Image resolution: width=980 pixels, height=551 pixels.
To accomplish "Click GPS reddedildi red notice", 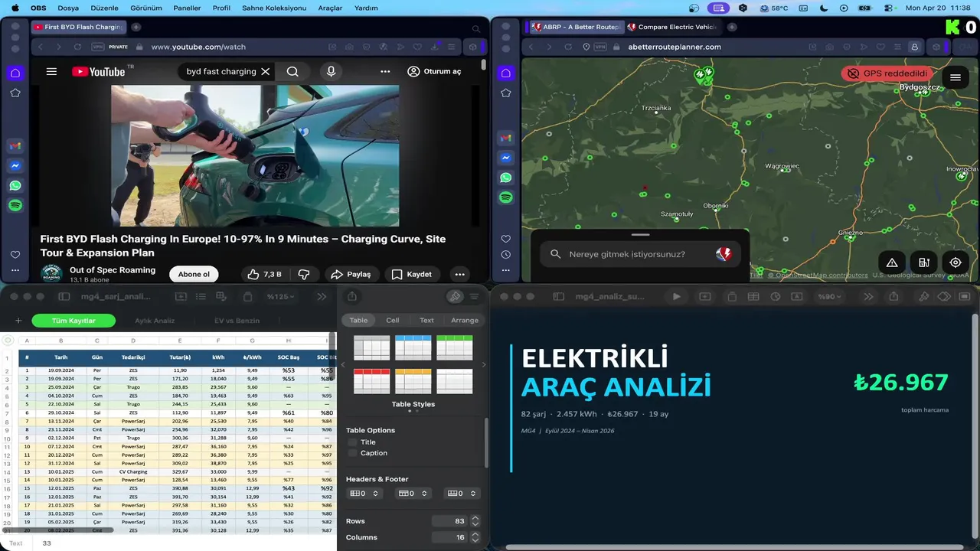I will [889, 73].
